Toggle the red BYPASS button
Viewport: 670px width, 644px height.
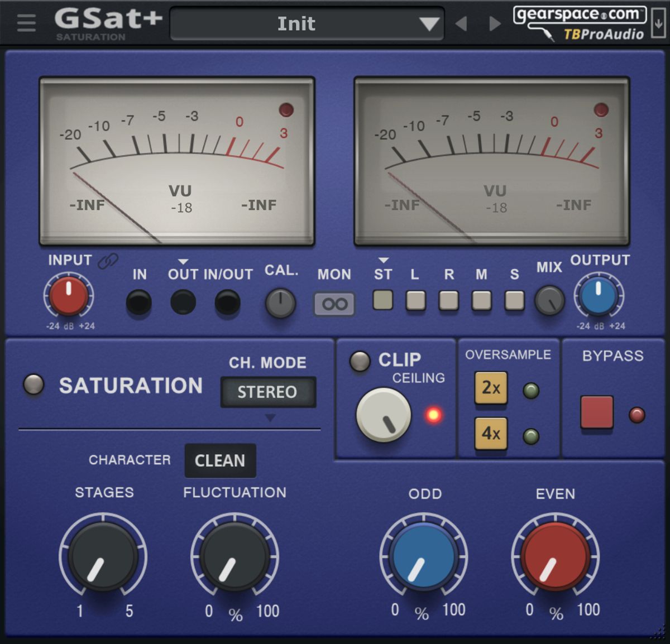point(597,412)
